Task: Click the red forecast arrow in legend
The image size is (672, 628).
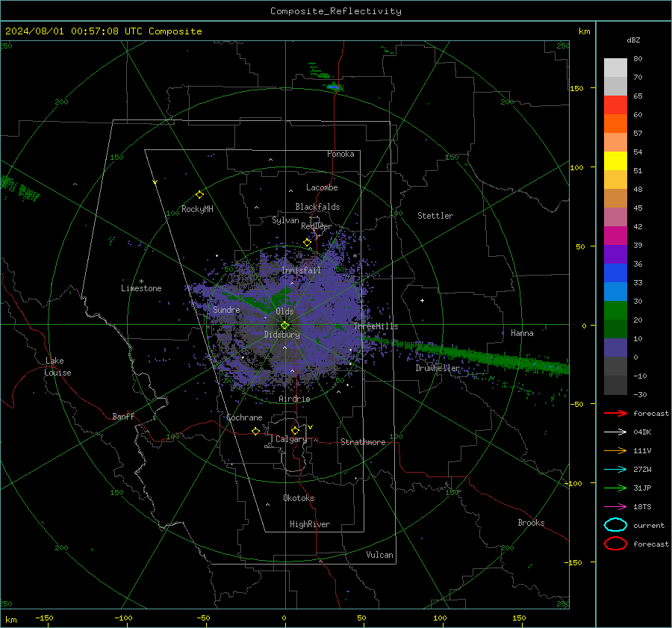Action: coord(615,413)
